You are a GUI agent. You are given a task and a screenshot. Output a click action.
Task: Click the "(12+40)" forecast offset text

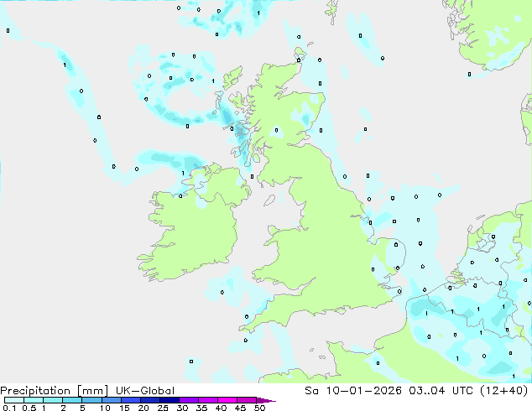click(x=504, y=391)
